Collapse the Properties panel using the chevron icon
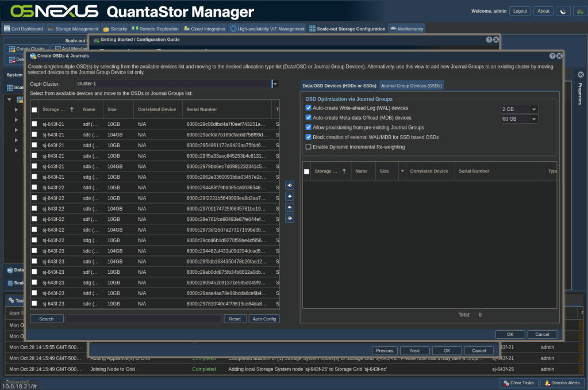588x390 pixels. coord(581,74)
